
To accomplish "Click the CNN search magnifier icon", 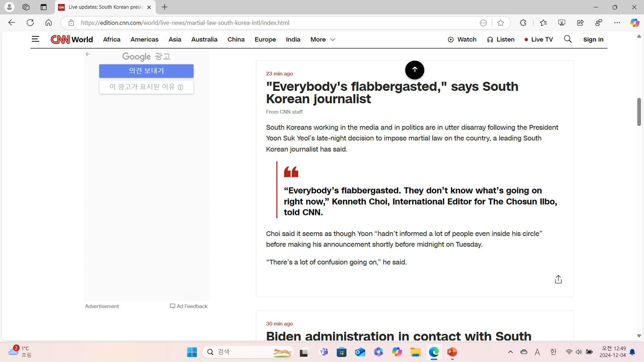I will (568, 39).
